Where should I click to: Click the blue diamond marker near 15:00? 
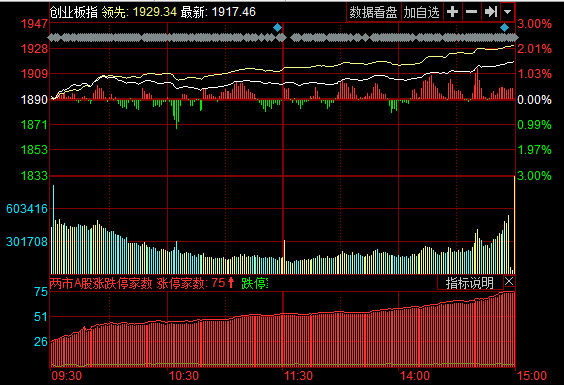pos(505,28)
